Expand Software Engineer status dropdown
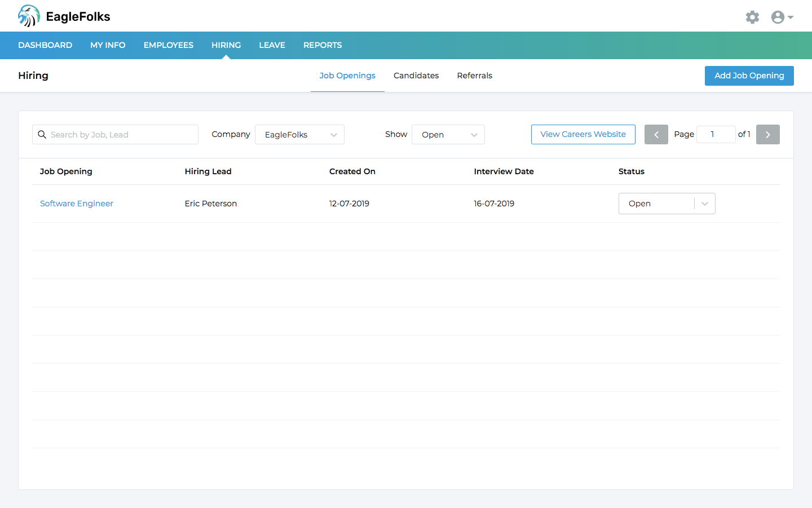Viewport: 812px width, 508px height. pos(667,204)
